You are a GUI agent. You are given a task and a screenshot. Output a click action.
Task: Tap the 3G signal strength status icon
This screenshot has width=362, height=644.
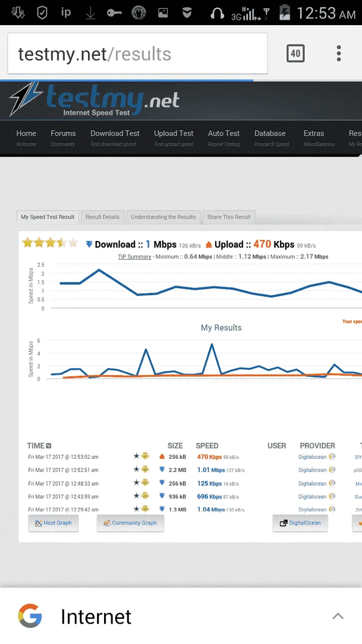[x=246, y=13]
